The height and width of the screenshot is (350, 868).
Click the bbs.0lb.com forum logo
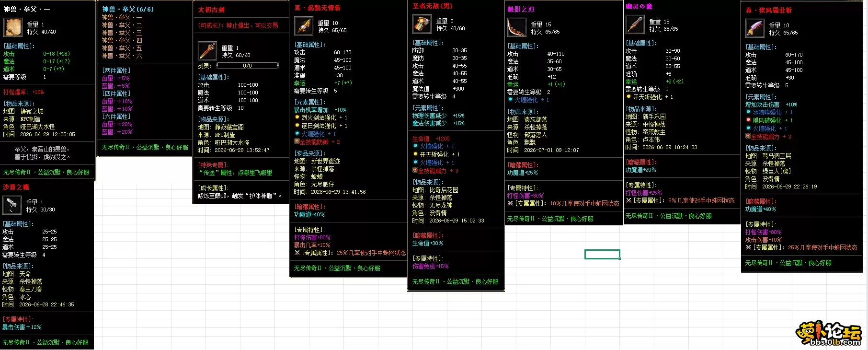tap(828, 333)
